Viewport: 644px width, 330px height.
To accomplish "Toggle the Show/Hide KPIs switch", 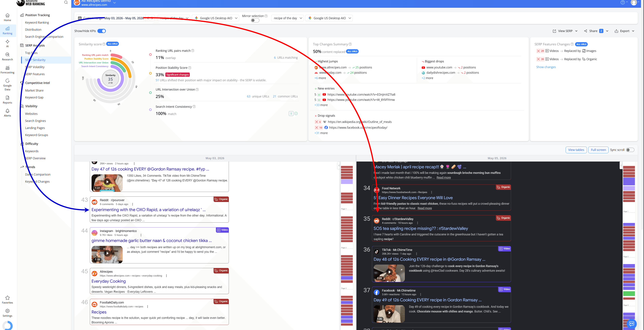I will 101,31.
